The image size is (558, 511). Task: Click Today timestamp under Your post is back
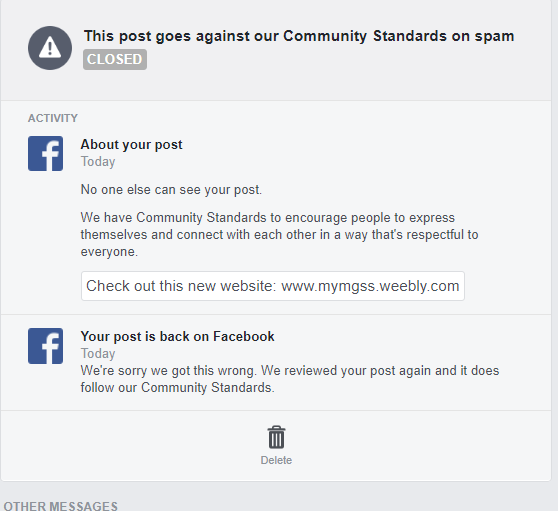tap(98, 354)
